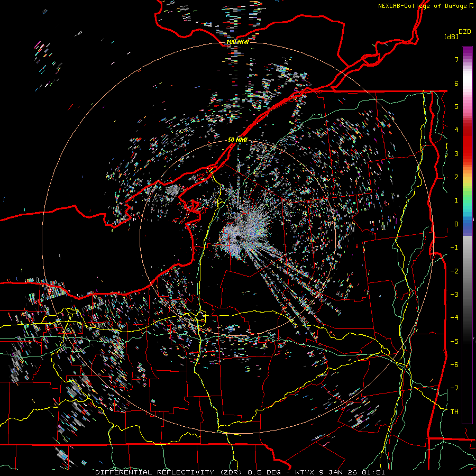Click the 6 value on color scale

coord(456,83)
